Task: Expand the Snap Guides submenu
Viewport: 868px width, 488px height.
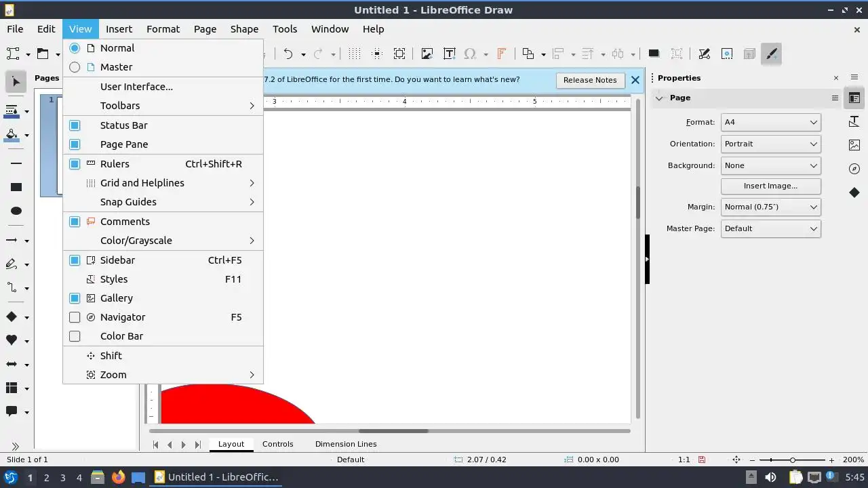Action: (163, 202)
